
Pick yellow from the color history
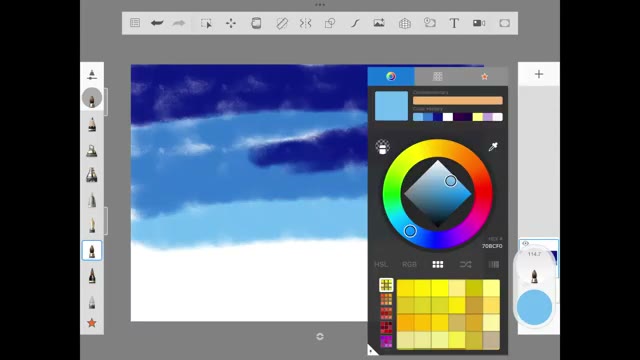(478, 117)
